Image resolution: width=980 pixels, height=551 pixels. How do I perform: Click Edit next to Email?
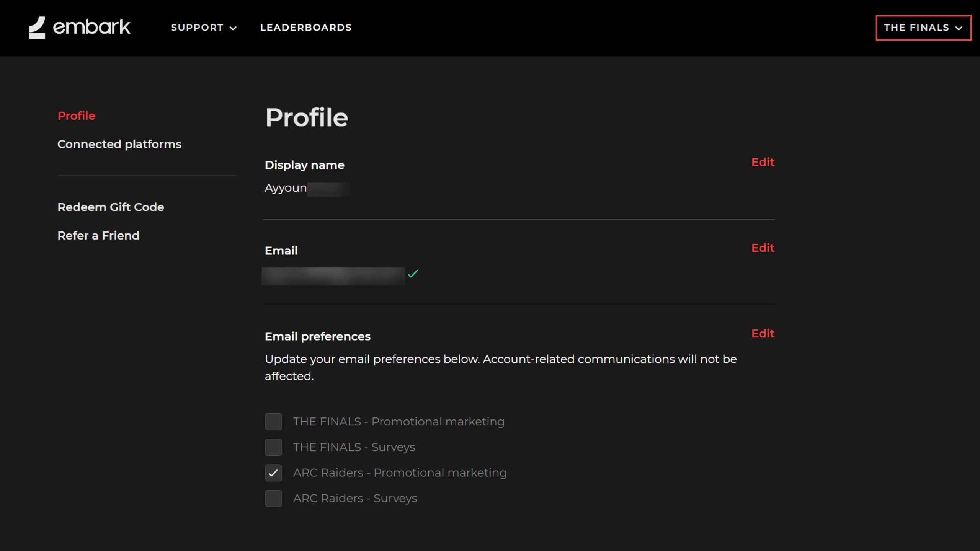click(x=762, y=248)
